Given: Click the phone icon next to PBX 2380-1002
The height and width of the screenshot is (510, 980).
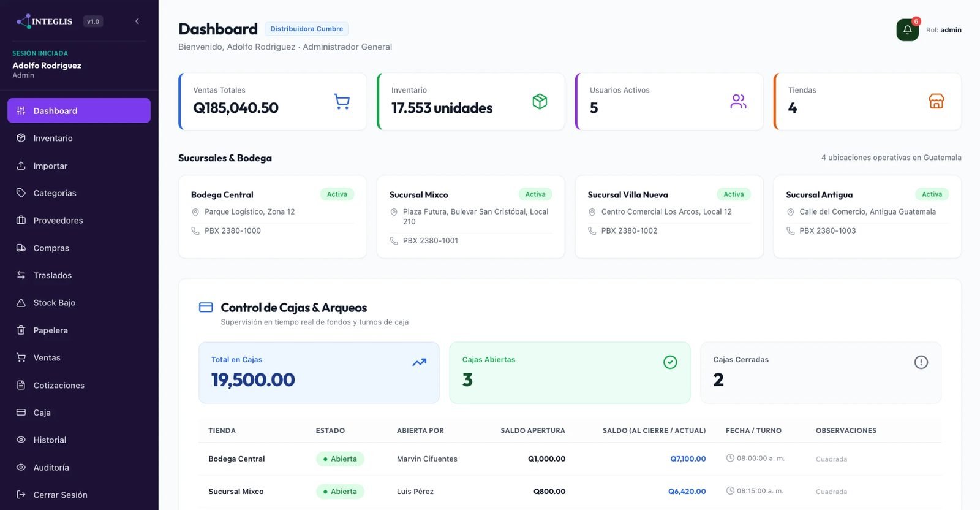Looking at the screenshot, I should (592, 231).
